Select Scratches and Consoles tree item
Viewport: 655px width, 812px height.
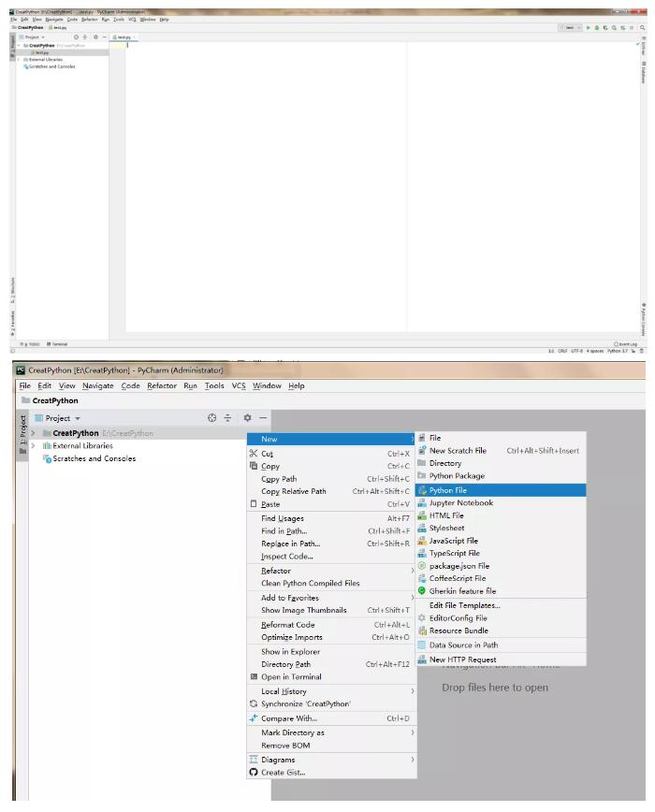pos(94,458)
